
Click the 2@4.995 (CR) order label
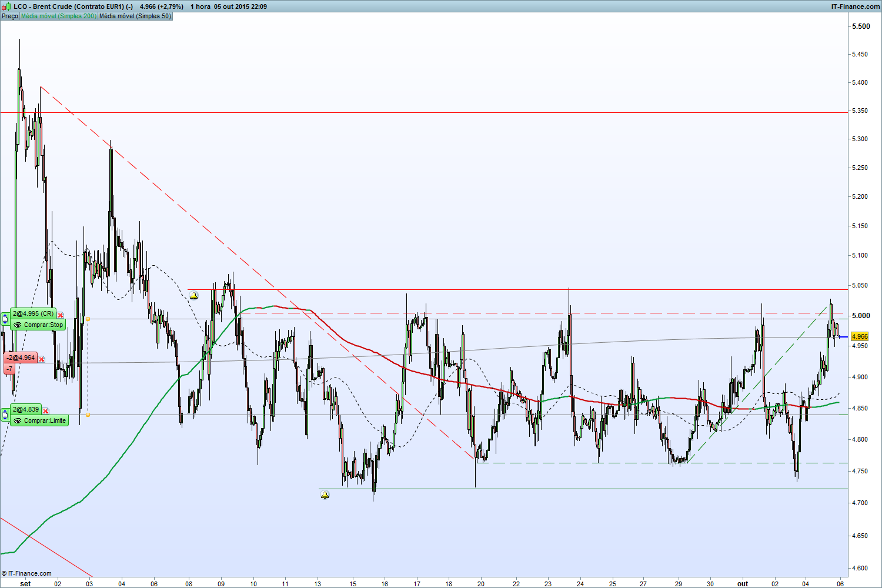coord(33,314)
